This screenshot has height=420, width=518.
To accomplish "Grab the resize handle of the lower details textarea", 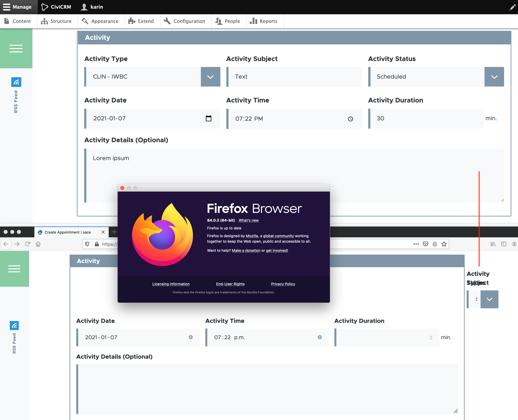I will tap(455, 411).
